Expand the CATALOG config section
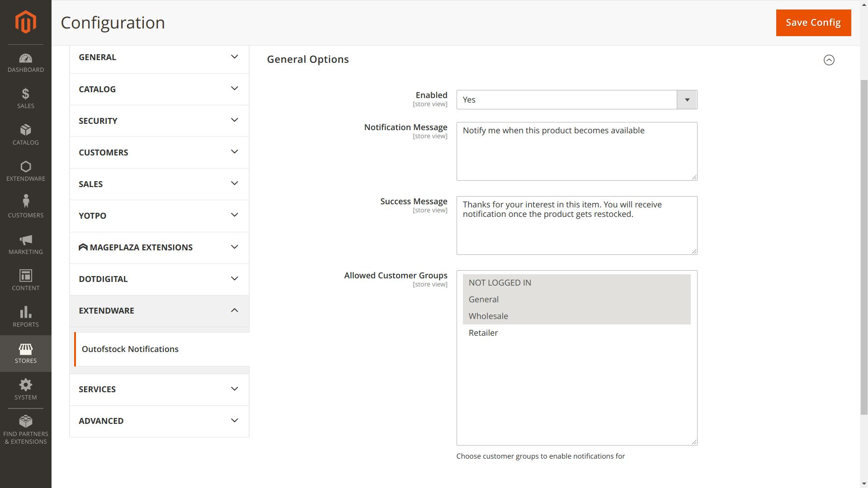 [159, 89]
